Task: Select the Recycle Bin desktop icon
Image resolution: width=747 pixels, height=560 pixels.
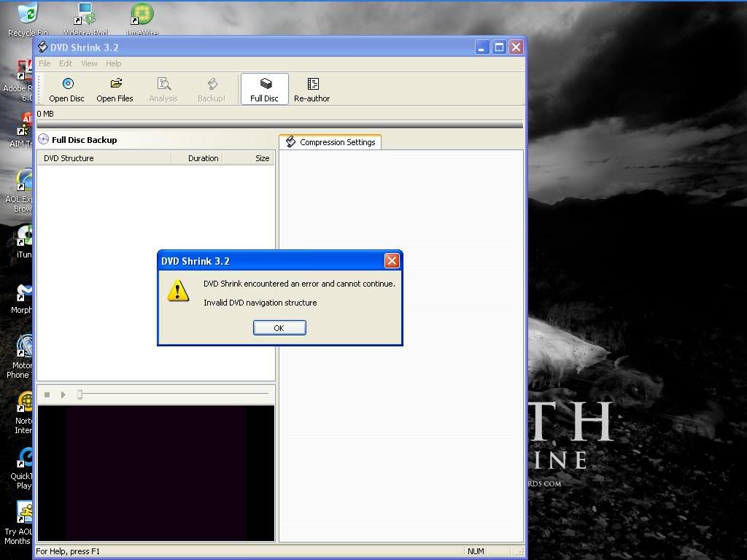Action: point(28,19)
